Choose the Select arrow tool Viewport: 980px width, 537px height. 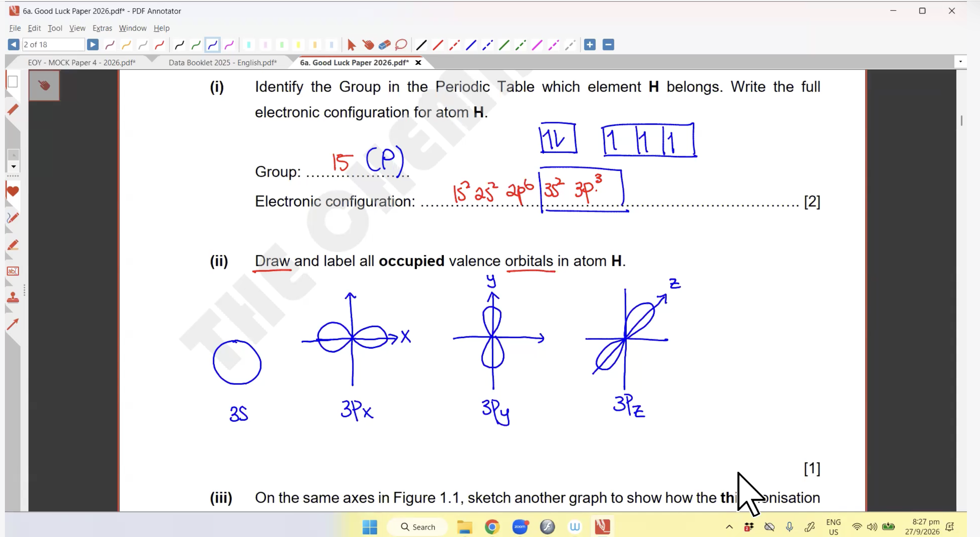(351, 45)
